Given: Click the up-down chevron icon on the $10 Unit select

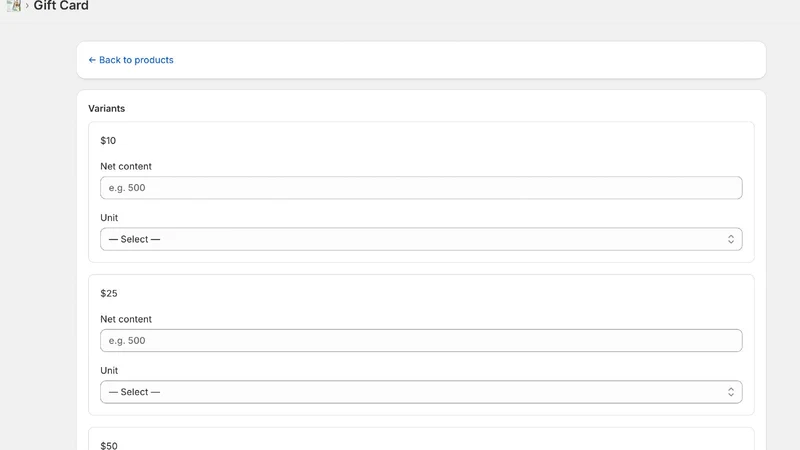Looking at the screenshot, I should click(731, 239).
